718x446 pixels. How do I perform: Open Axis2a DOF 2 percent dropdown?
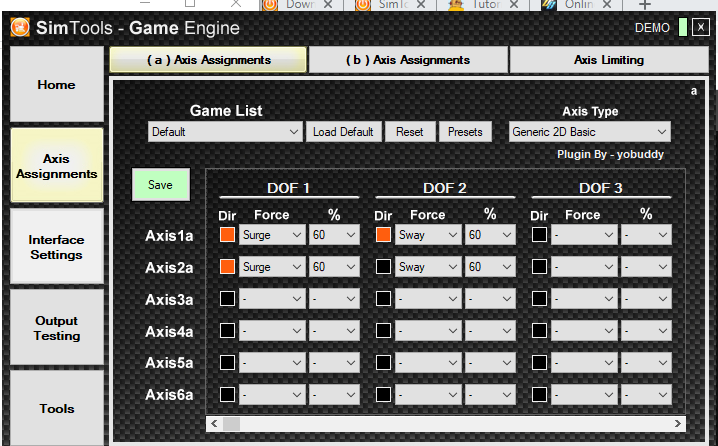coord(490,267)
